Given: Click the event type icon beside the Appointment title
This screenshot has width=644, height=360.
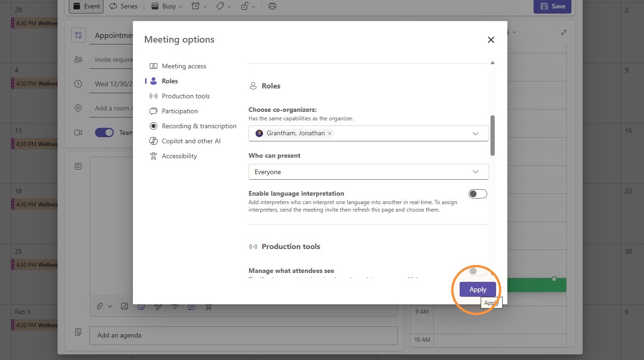Looking at the screenshot, I should tap(79, 36).
